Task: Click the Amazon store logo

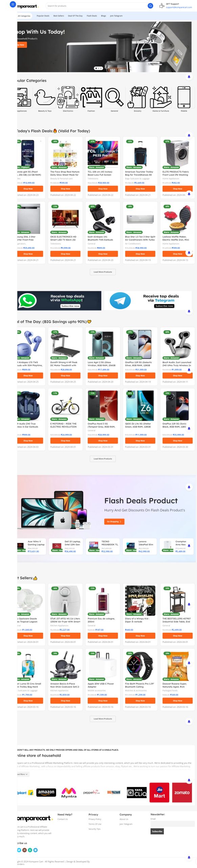Action: point(46,792)
